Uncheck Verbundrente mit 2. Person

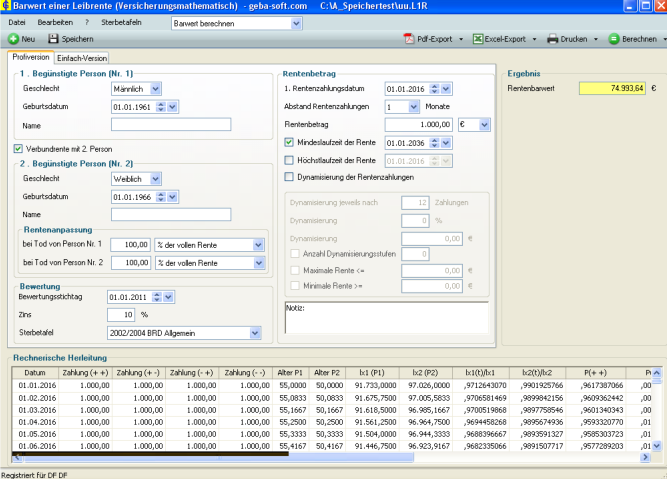18,149
